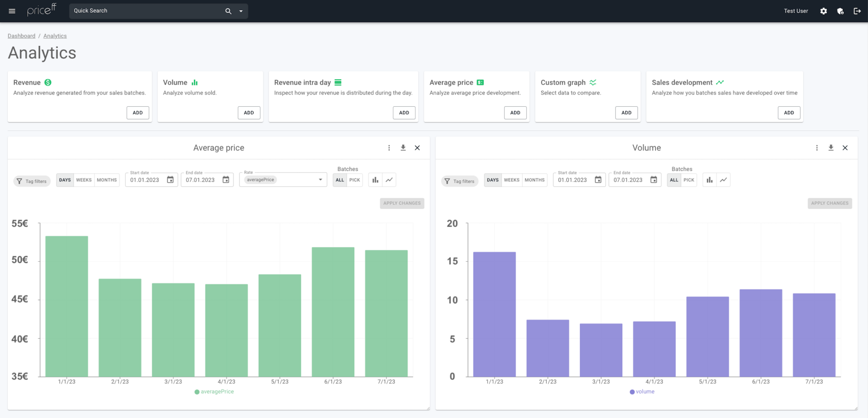Download the Average price chart
The height and width of the screenshot is (418, 868).
(403, 148)
